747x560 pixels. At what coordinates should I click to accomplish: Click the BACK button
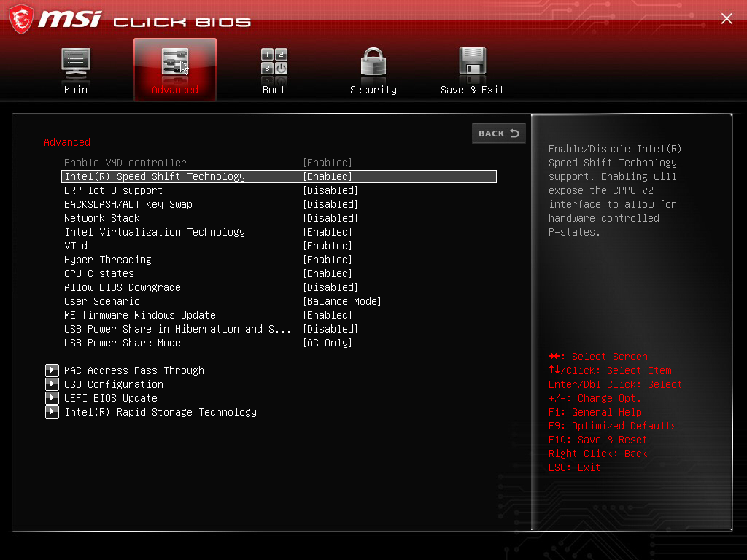tap(498, 133)
